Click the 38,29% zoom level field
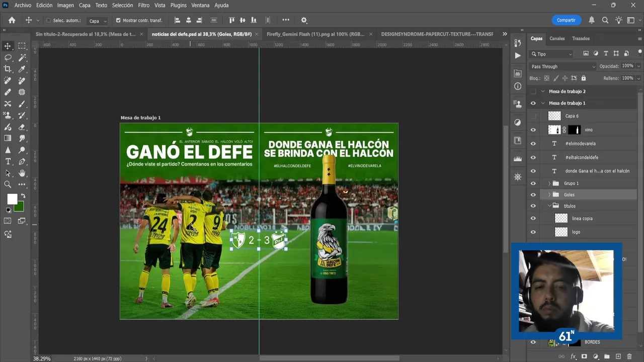This screenshot has height=362, width=644. click(x=42, y=358)
